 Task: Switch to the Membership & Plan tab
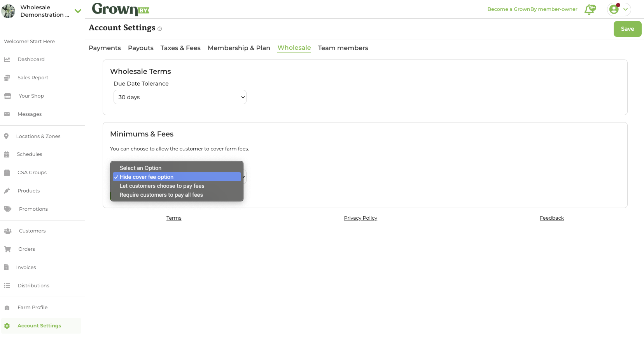[239, 48]
